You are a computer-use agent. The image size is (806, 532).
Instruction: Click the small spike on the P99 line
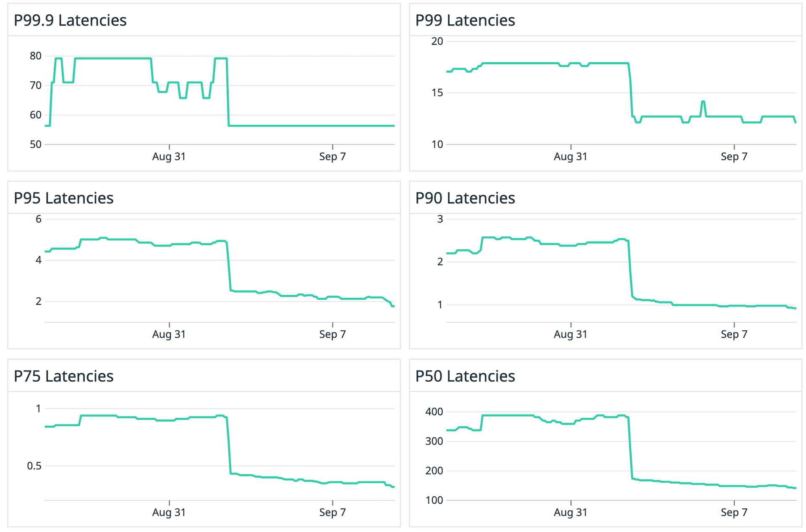[x=703, y=102]
